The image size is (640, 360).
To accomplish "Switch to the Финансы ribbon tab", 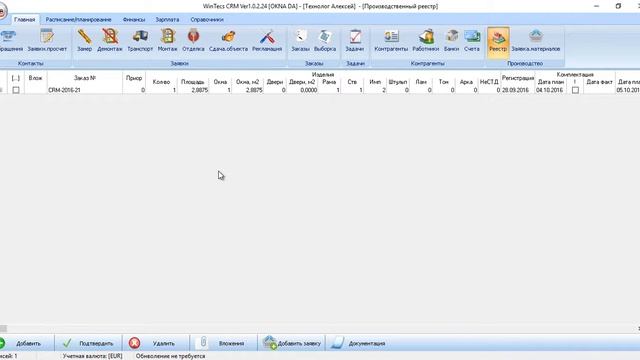I will pyautogui.click(x=134, y=19).
